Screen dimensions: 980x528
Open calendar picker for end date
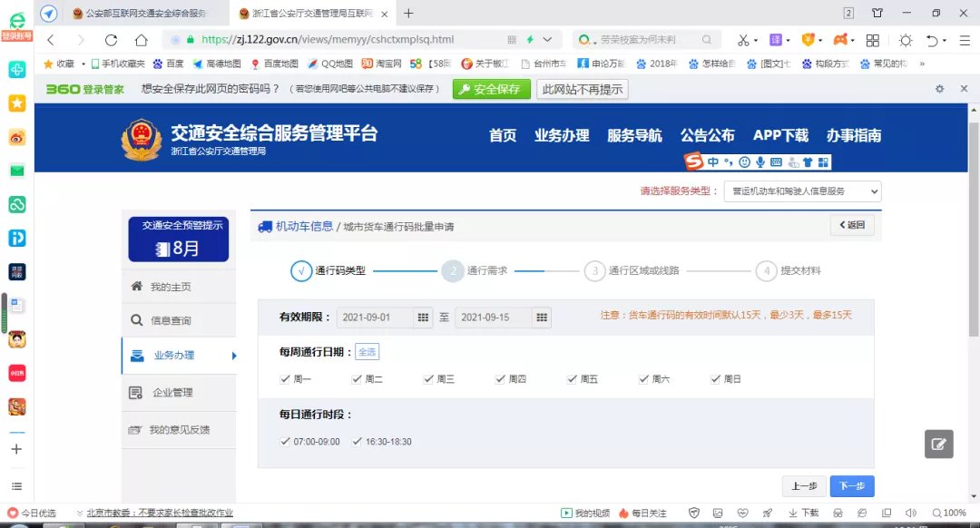542,317
